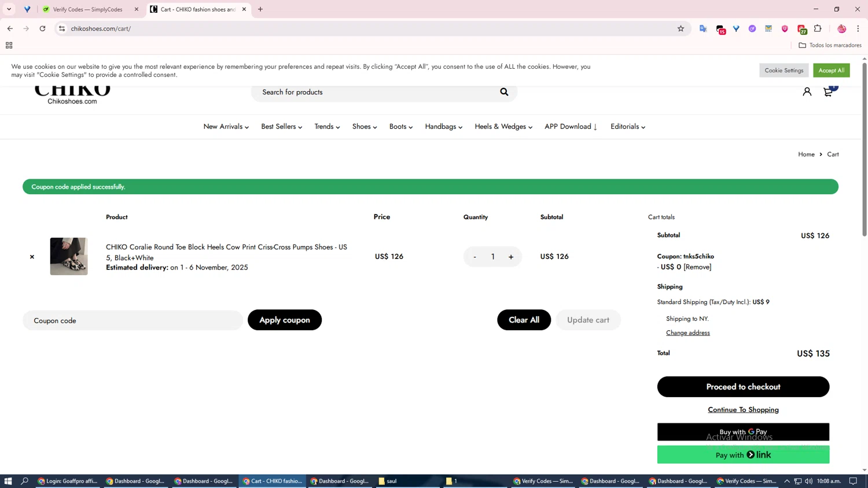Expand the Shoes menu
The height and width of the screenshot is (488, 868).
coord(365,127)
